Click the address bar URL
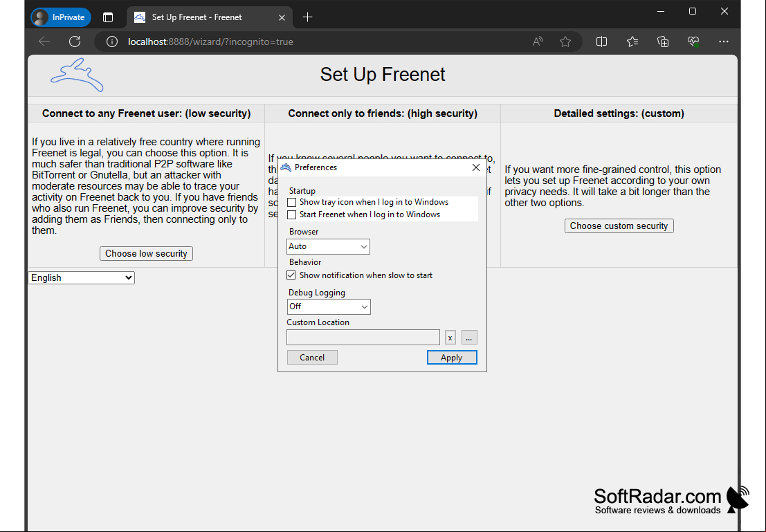Screen dimensions: 766x532 (x=210, y=42)
